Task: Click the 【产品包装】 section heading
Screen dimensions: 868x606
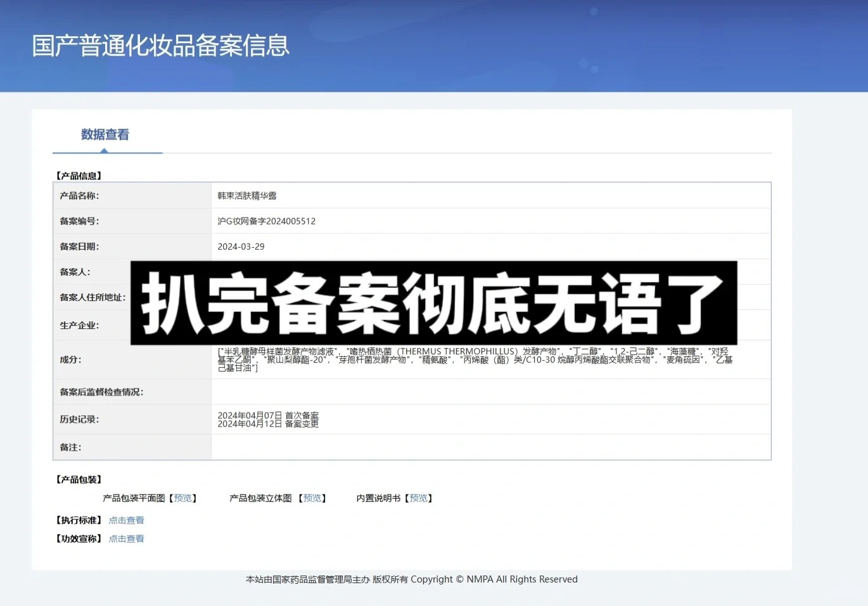Action: click(x=79, y=480)
